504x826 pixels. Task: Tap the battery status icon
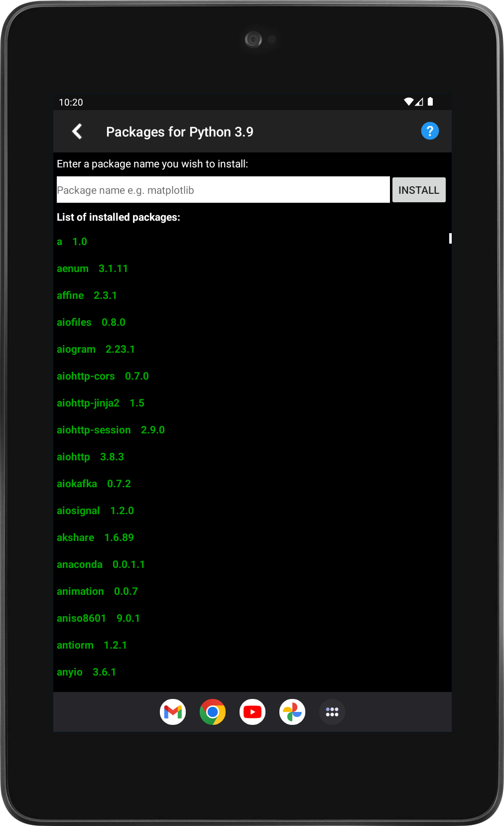click(430, 102)
